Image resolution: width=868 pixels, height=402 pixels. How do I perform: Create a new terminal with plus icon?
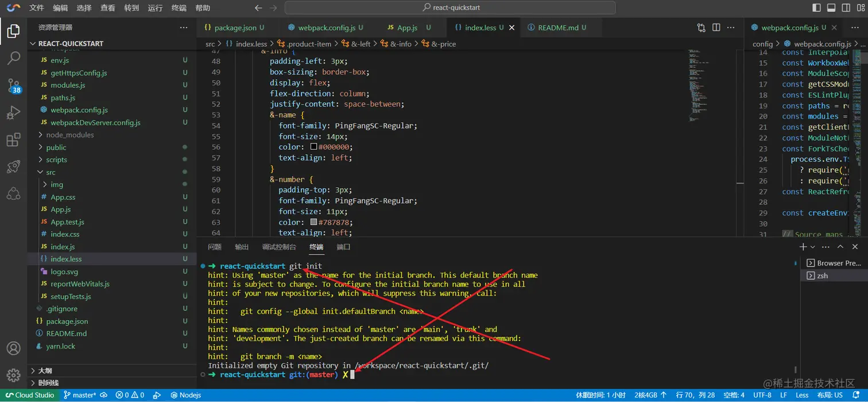point(803,247)
